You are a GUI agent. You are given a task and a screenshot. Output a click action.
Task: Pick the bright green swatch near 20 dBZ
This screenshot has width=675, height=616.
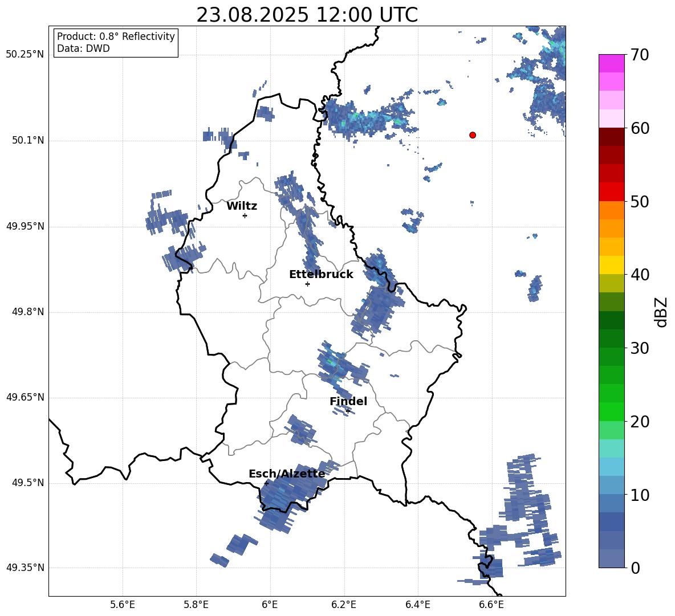pos(612,411)
